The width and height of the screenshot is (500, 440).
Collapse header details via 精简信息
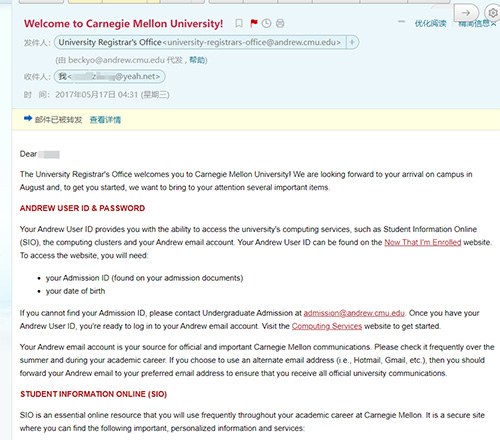tap(477, 24)
